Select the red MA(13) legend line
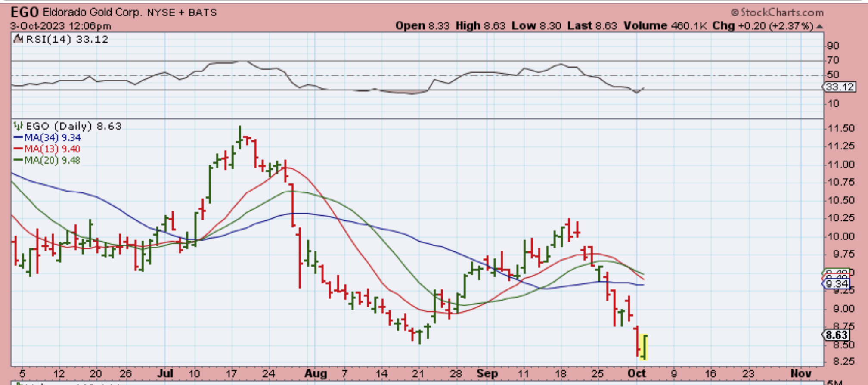The image size is (868, 385). click(x=18, y=149)
